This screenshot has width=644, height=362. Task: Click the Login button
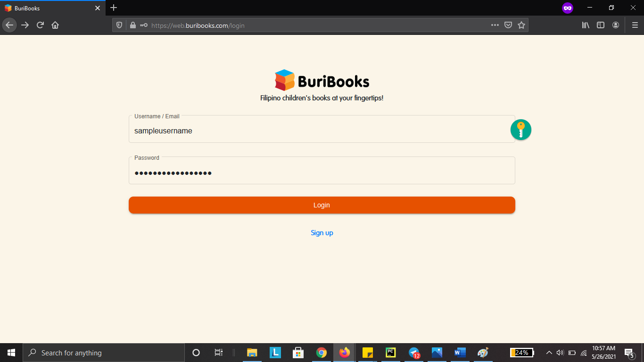pyautogui.click(x=322, y=205)
